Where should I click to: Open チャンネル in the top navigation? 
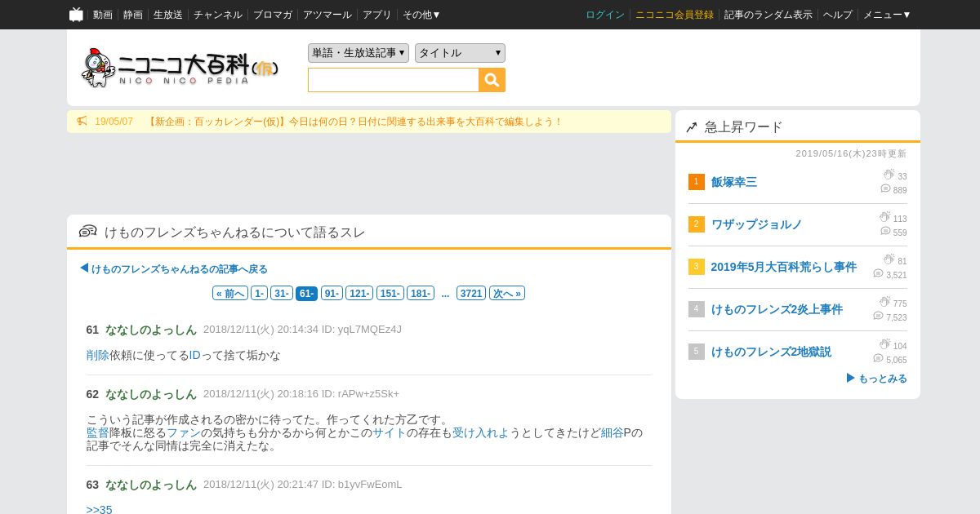[x=218, y=15]
